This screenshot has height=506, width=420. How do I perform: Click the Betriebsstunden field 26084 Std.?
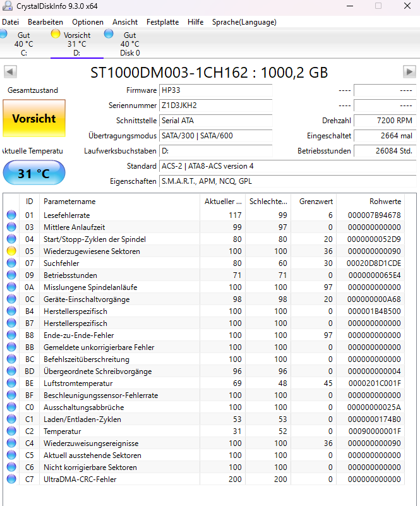click(385, 151)
